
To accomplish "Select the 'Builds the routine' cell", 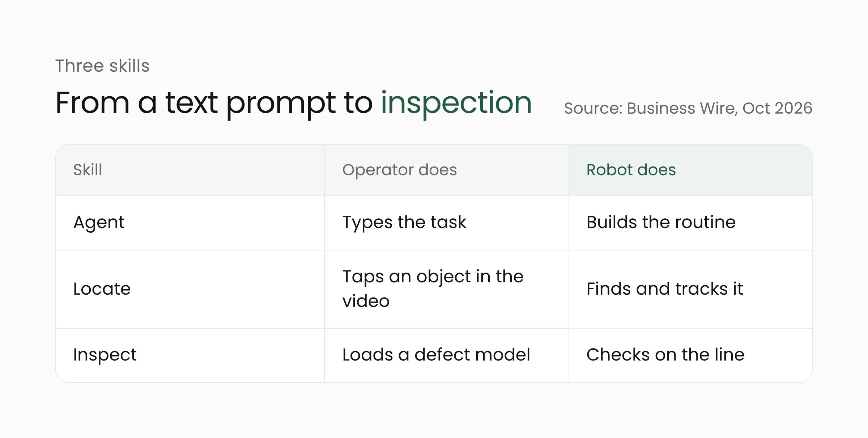I will (x=691, y=223).
